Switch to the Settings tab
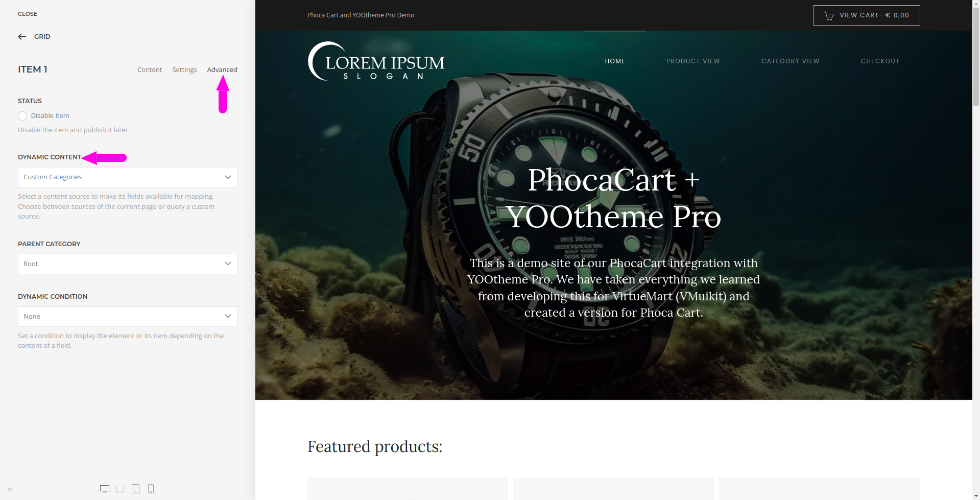This screenshot has width=980, height=500. coord(184,70)
